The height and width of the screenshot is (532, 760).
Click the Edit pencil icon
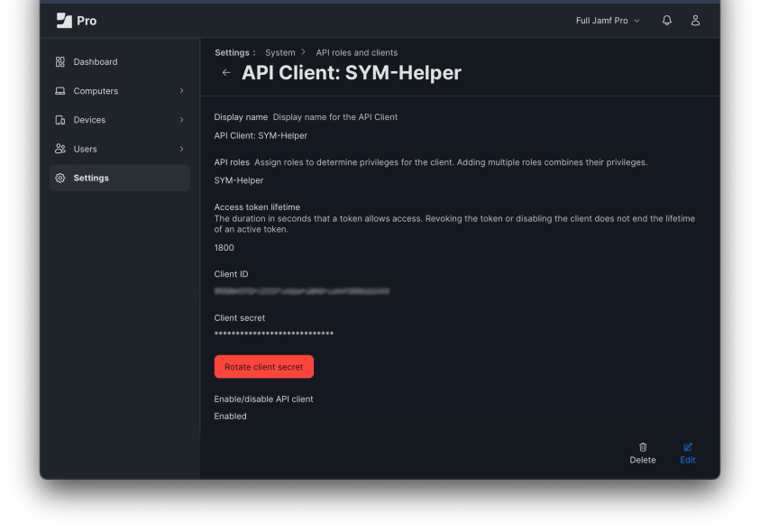click(688, 447)
